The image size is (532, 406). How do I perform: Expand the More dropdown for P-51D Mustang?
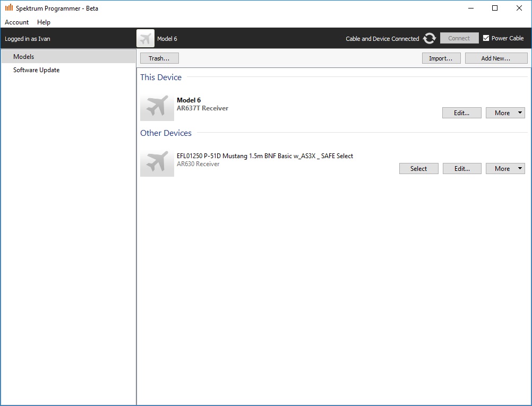click(x=505, y=169)
